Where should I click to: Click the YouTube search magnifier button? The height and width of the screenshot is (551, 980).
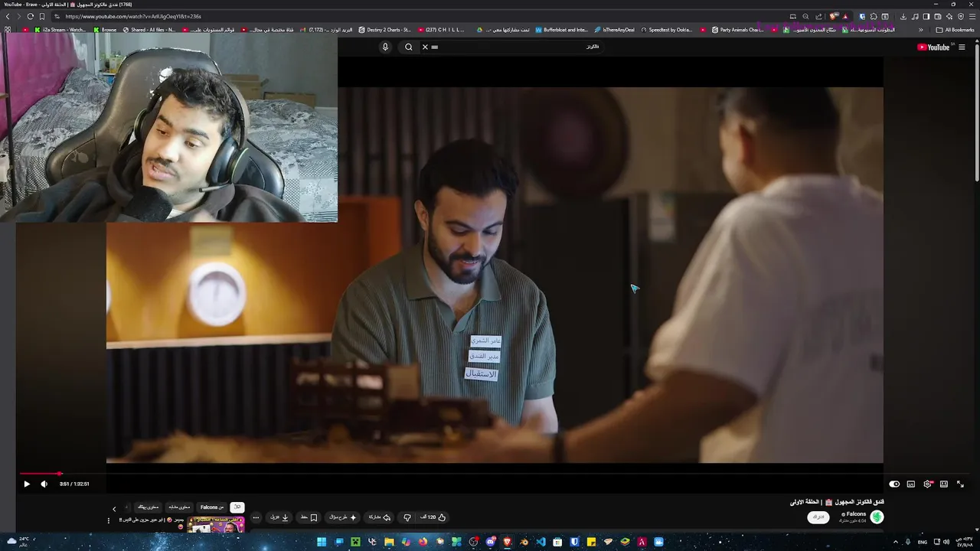tap(409, 47)
